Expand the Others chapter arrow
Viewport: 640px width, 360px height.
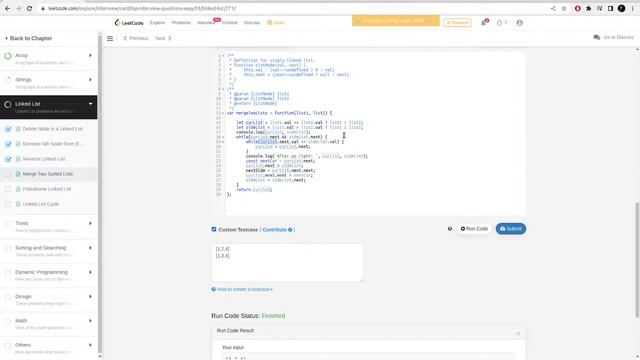pyautogui.click(x=90, y=345)
